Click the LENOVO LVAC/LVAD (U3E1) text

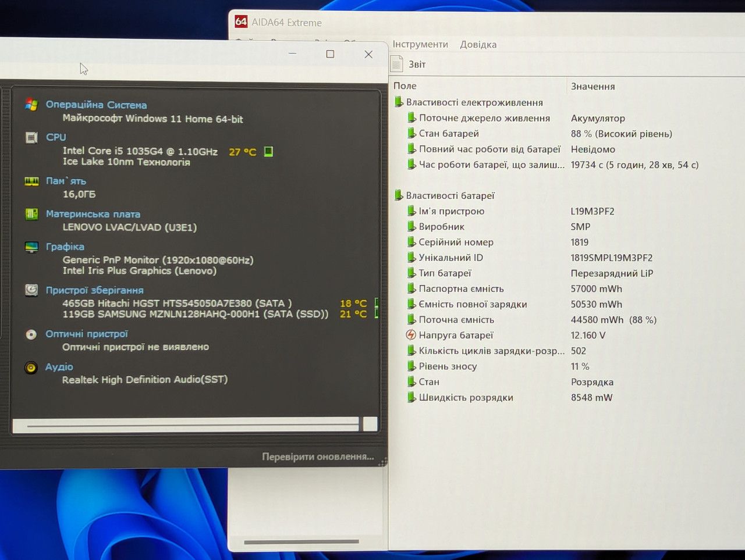[x=130, y=227]
